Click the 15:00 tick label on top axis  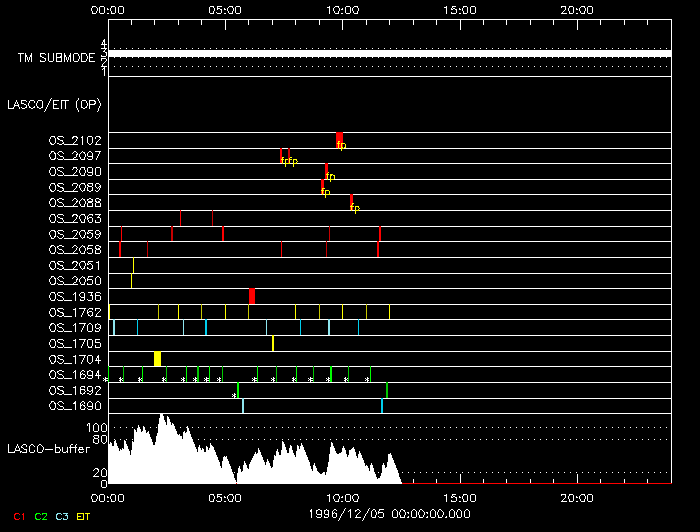pos(459,9)
